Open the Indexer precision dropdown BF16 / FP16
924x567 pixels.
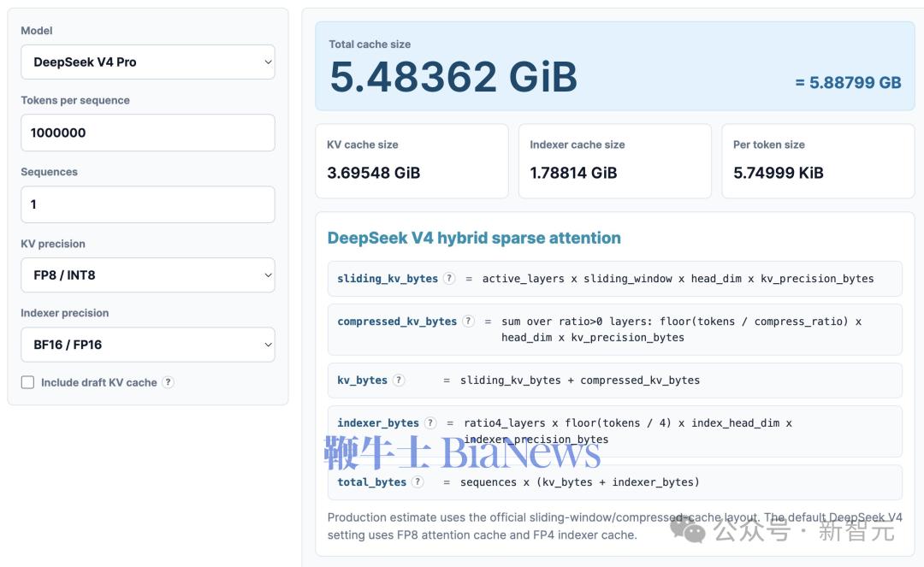pyautogui.click(x=148, y=345)
